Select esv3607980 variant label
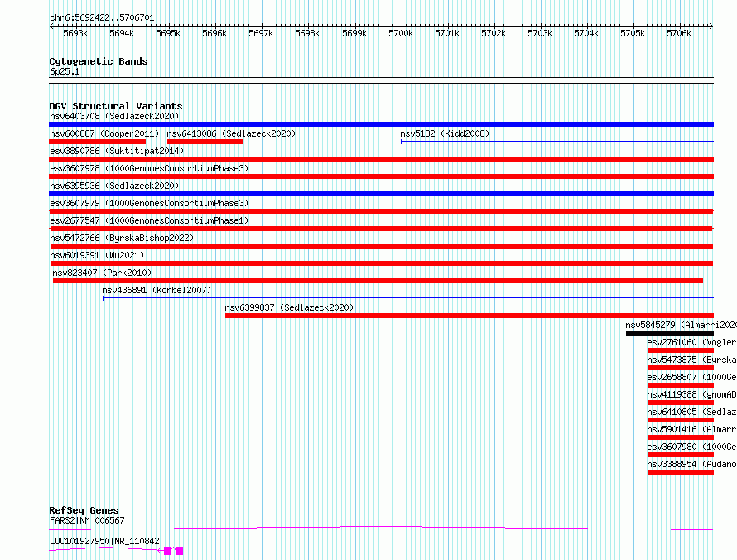Image resolution: width=737 pixels, height=560 pixels. (x=691, y=447)
